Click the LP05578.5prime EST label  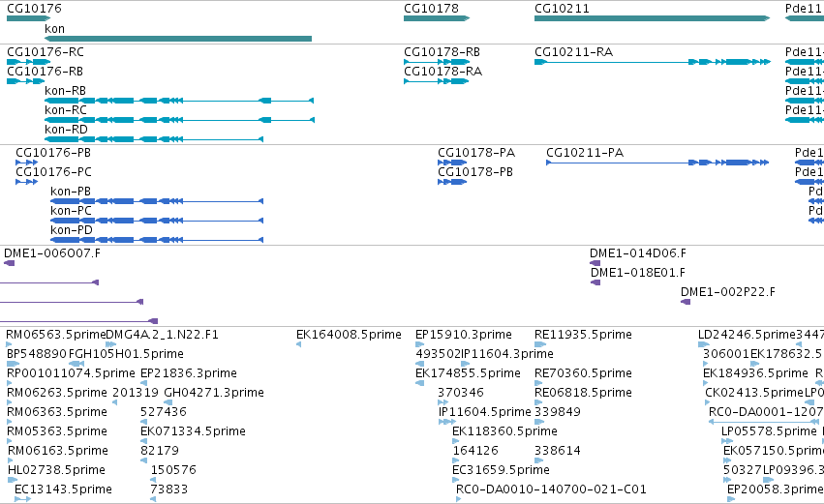point(770,431)
